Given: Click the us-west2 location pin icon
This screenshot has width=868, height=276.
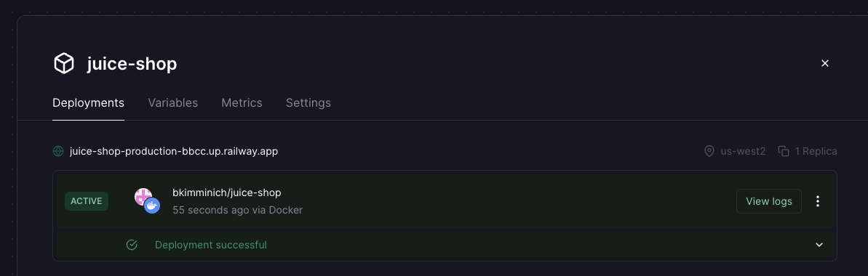Looking at the screenshot, I should point(709,151).
